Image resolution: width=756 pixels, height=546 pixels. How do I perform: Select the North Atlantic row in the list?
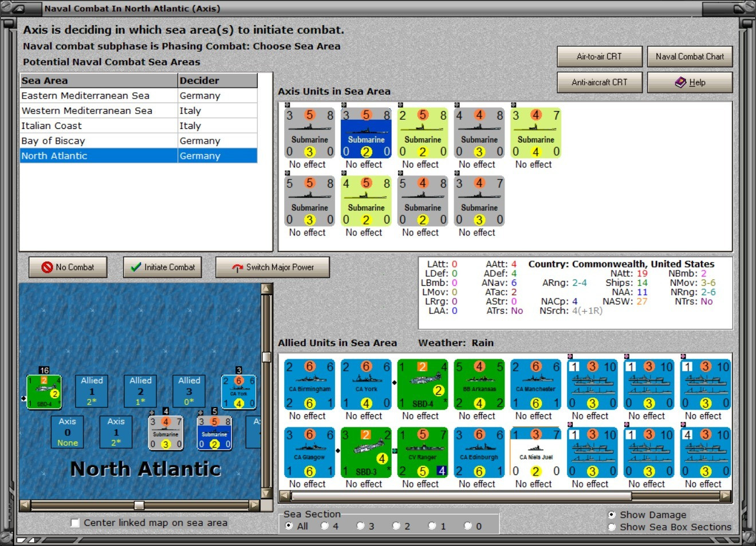click(x=139, y=156)
